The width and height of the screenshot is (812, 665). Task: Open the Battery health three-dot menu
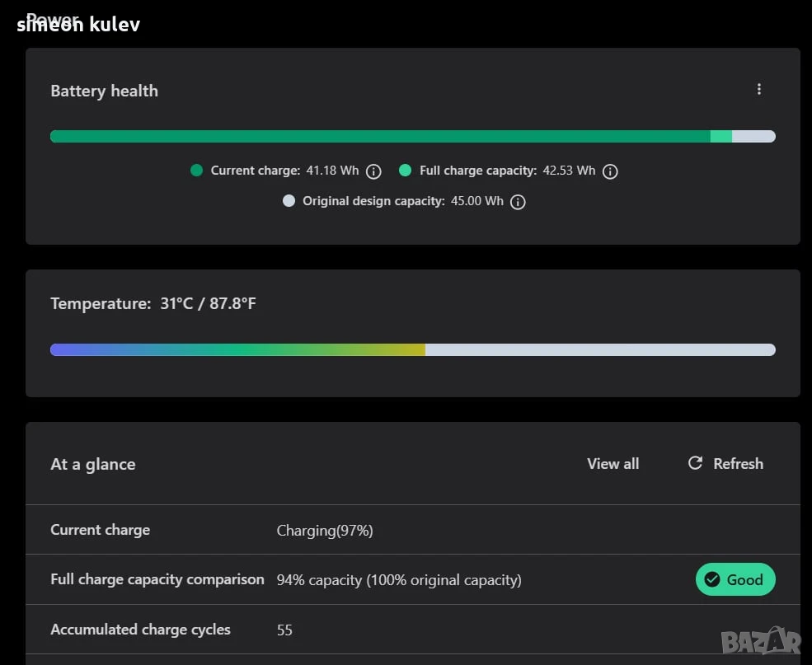[758, 90]
